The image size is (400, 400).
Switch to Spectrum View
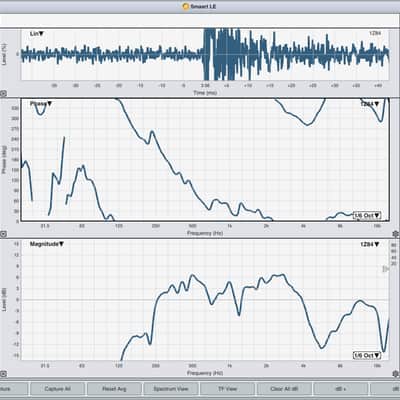(171, 389)
